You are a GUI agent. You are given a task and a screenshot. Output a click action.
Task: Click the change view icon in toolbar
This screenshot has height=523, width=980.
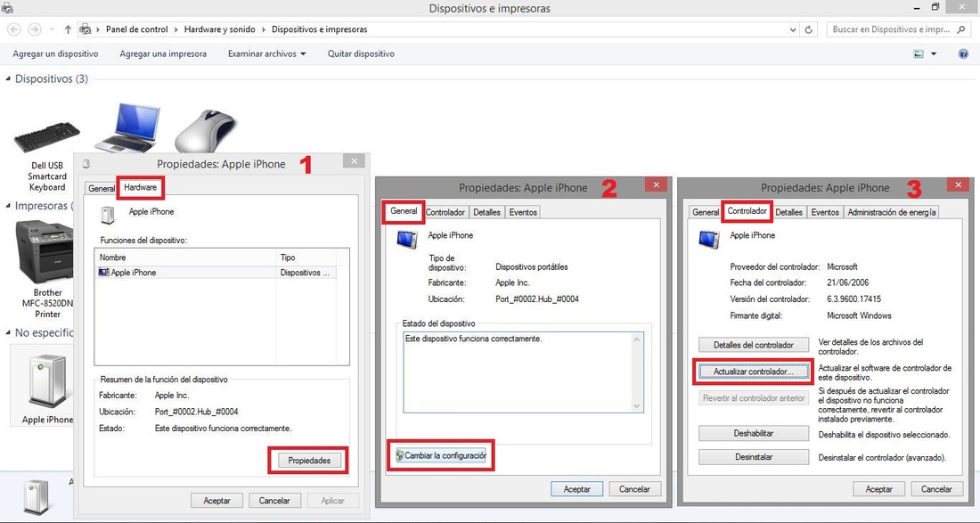click(919, 54)
